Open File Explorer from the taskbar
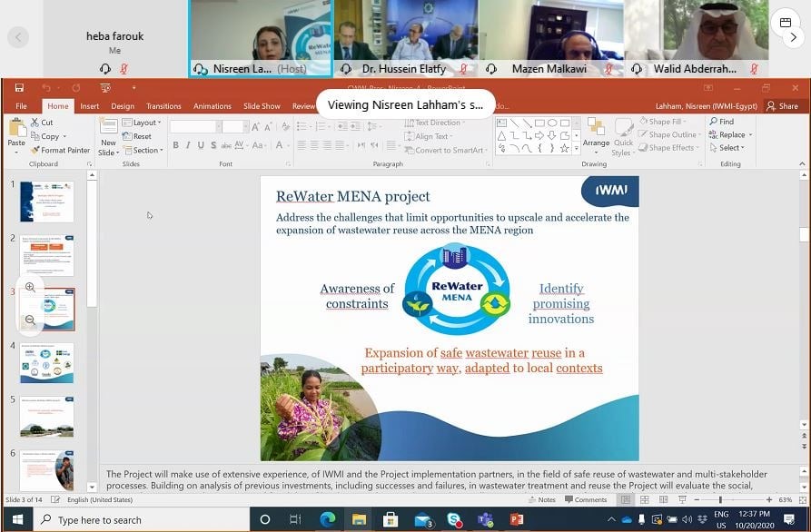This screenshot has height=532, width=811. 359,519
